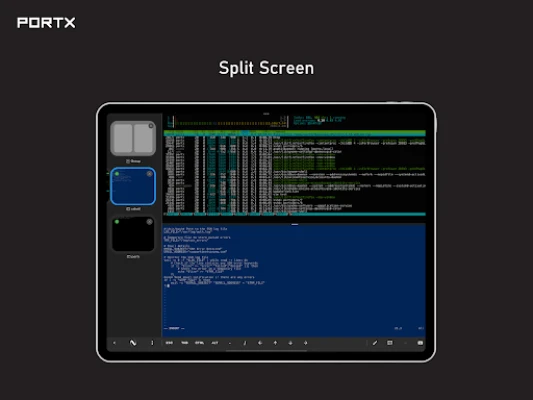Select the black terminal session thumbnail
The width and height of the screenshot is (533, 400).
click(x=133, y=234)
